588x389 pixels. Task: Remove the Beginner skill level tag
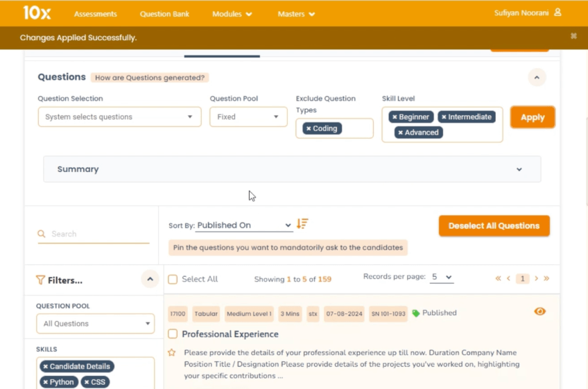tap(395, 117)
